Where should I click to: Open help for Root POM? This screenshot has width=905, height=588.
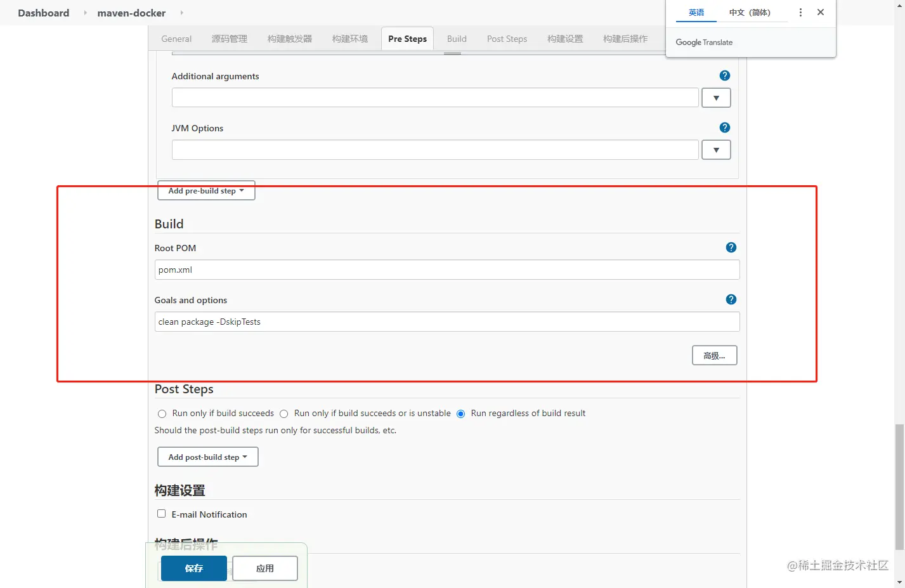pyautogui.click(x=731, y=247)
